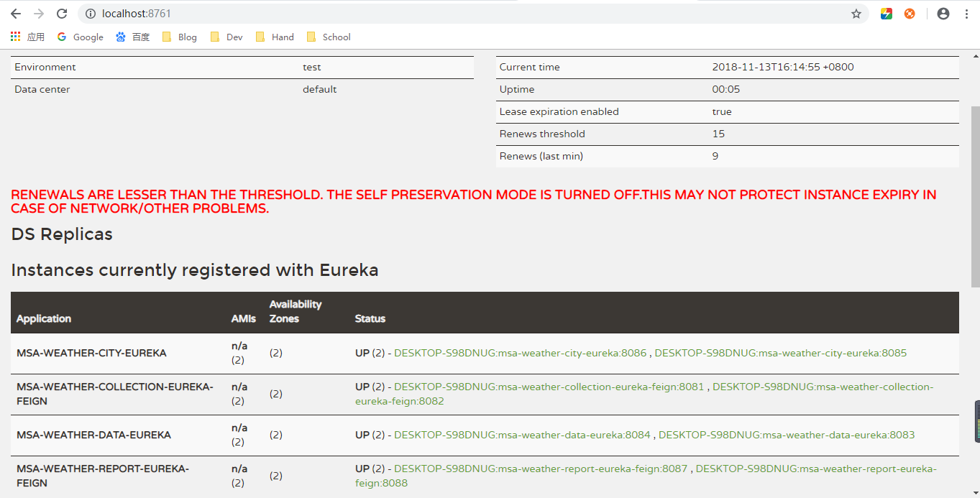Open the Chrome profile avatar

pyautogui.click(x=943, y=14)
